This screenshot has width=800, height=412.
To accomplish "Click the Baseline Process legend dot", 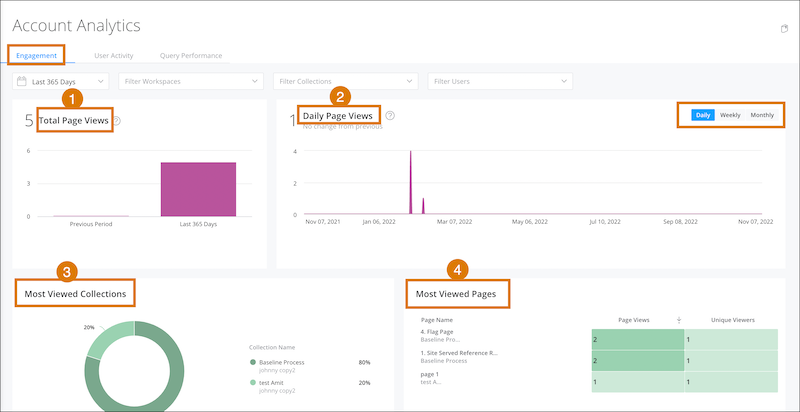I will point(253,363).
